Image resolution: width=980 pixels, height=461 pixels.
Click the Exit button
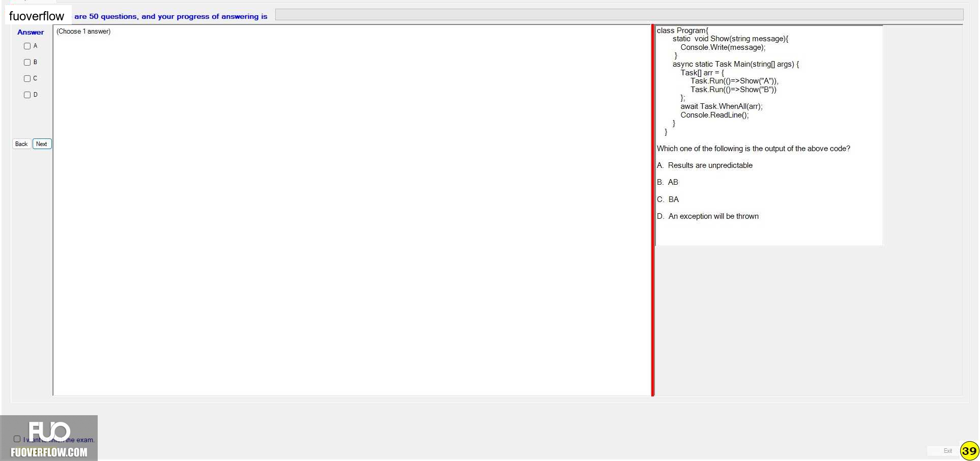coord(947,451)
